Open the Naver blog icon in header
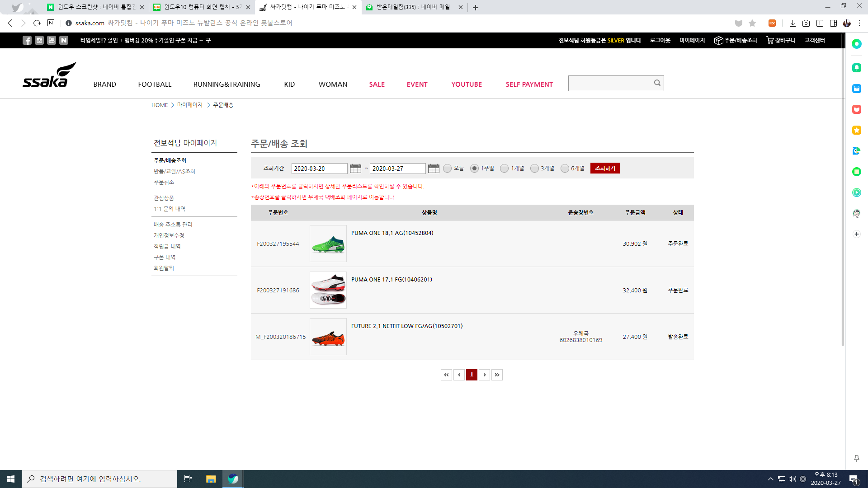This screenshot has width=868, height=488. 64,40
